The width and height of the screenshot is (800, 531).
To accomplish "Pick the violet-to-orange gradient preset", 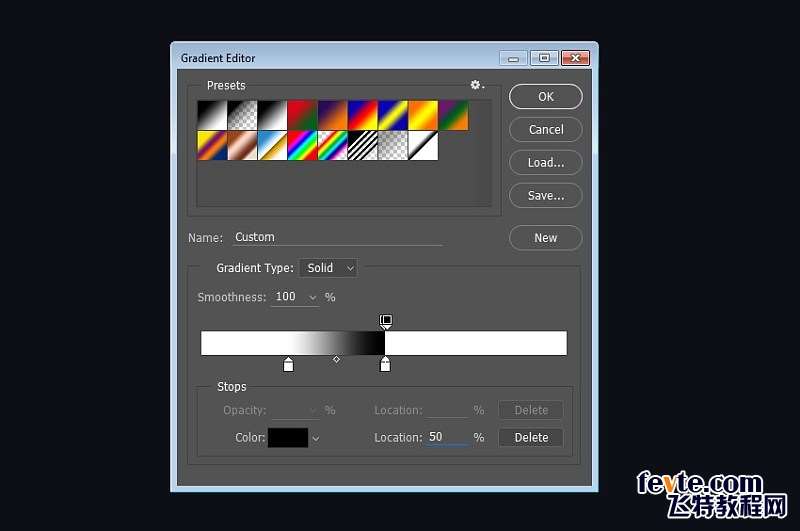I will (333, 115).
